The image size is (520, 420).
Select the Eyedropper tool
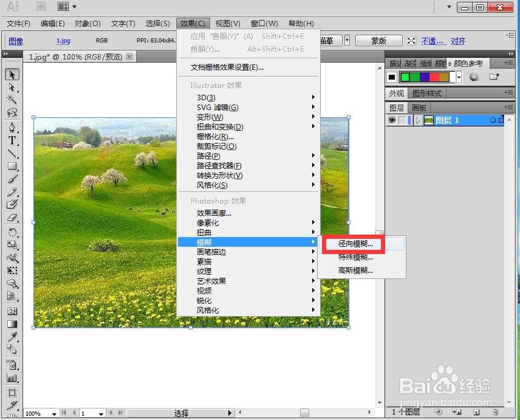[x=12, y=337]
